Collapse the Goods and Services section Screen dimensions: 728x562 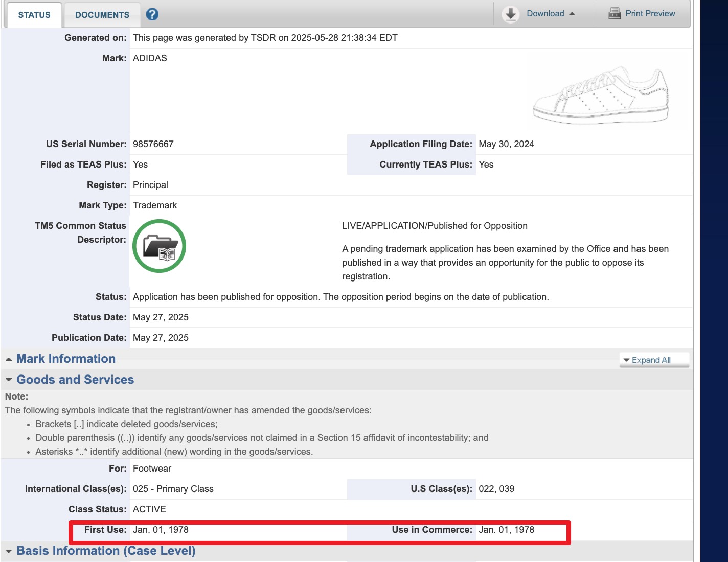tap(75, 380)
